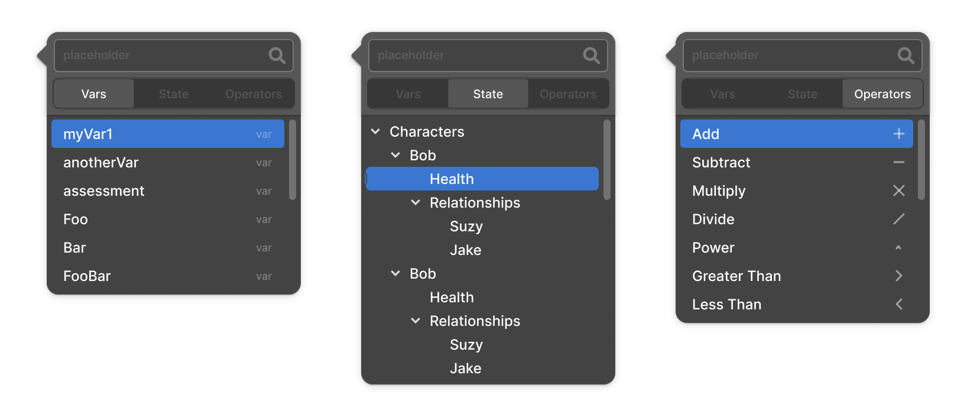This screenshot has height=420, width=980.
Task: Click the search icon in the middle panel
Action: pyautogui.click(x=591, y=55)
